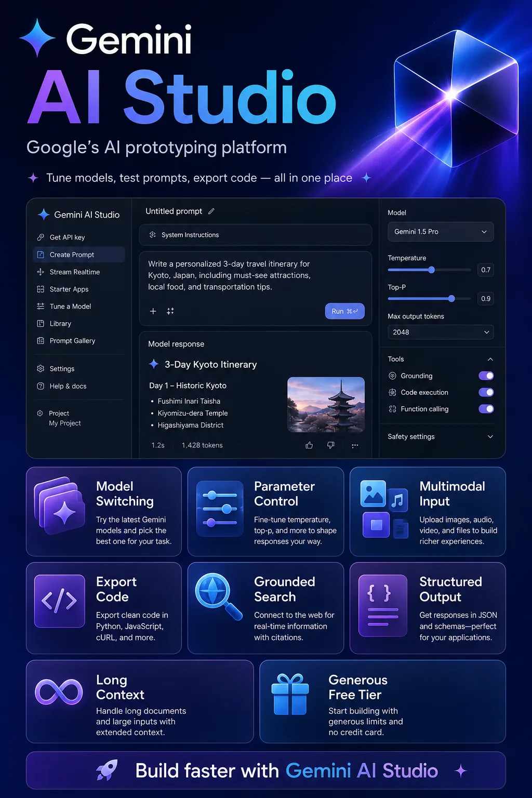Click the Tune a Model sliders icon
Image resolution: width=532 pixels, height=798 pixels.
point(41,306)
